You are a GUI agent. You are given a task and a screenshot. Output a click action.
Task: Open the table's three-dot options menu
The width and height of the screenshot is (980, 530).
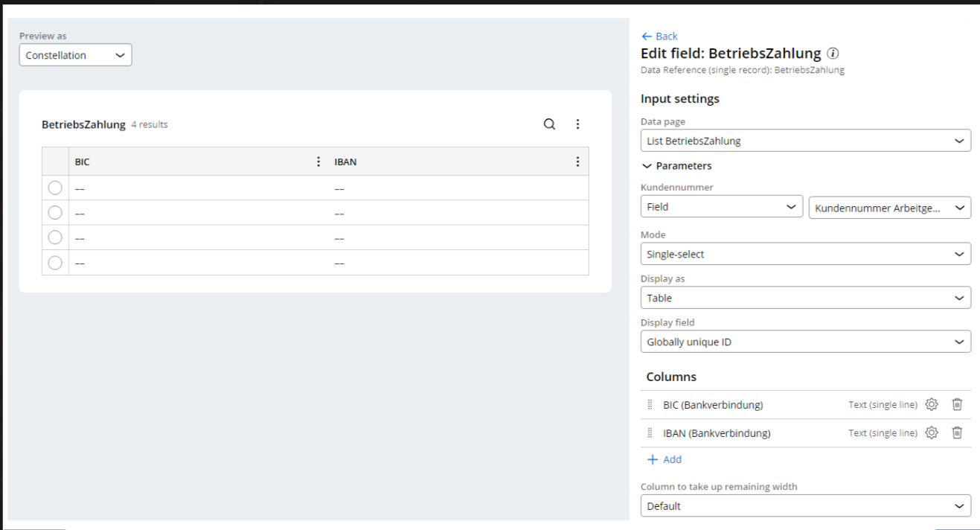pyautogui.click(x=577, y=124)
